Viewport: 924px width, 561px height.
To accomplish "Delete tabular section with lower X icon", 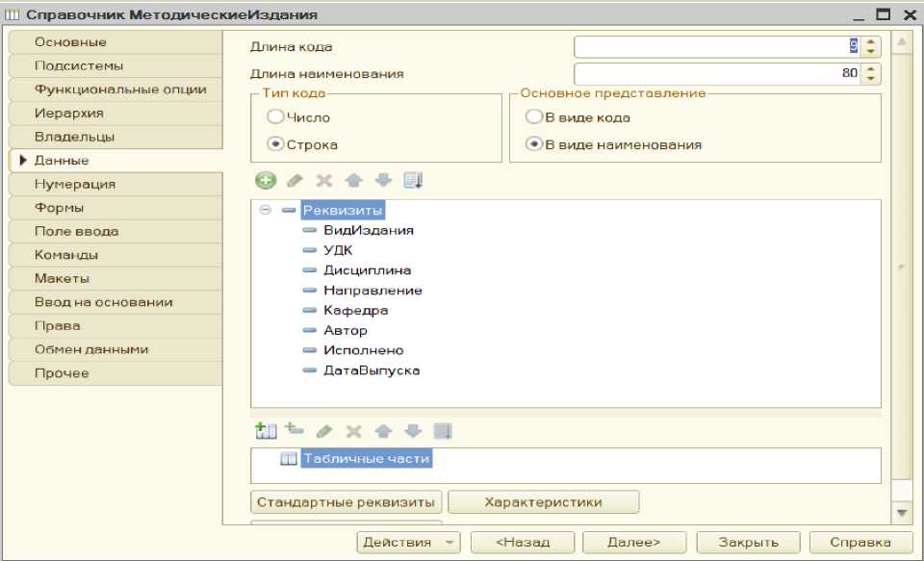I will coord(353,431).
